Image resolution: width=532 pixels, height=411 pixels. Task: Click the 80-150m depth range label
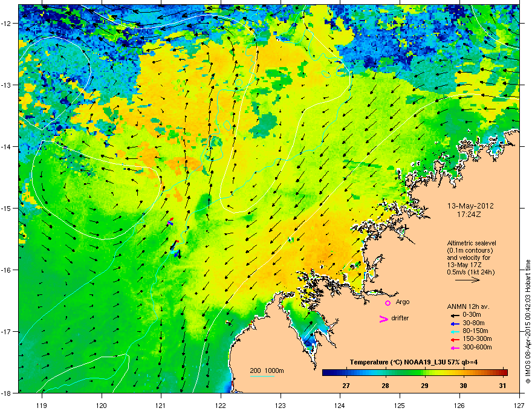[x=475, y=331]
